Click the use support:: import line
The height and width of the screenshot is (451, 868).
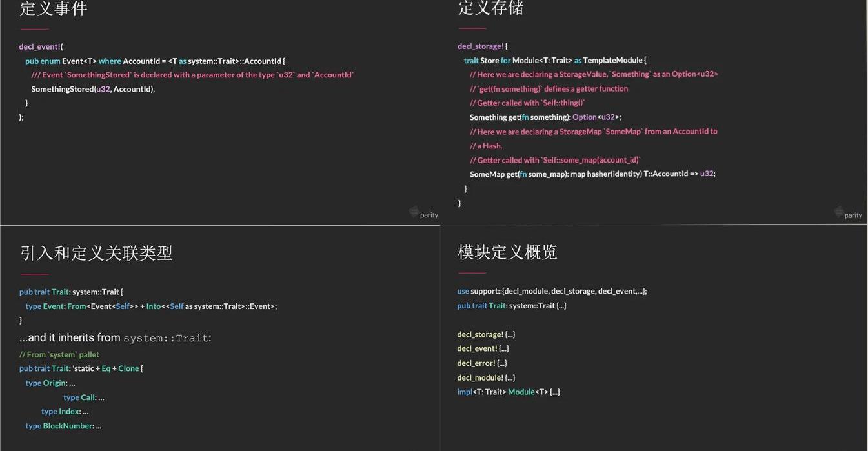(x=552, y=291)
